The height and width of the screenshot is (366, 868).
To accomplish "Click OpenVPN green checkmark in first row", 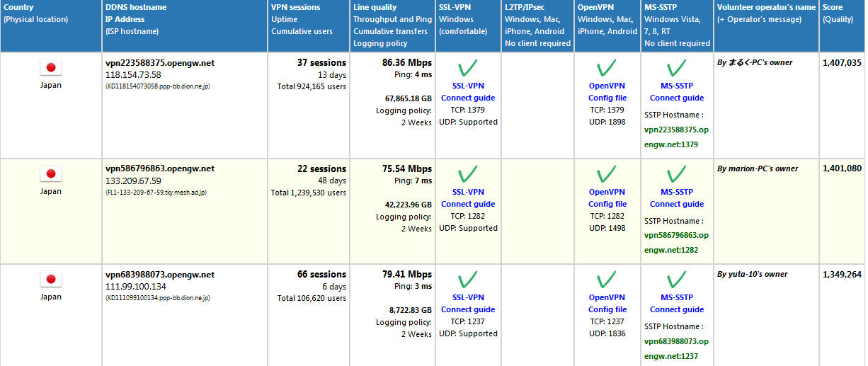I will tap(607, 68).
